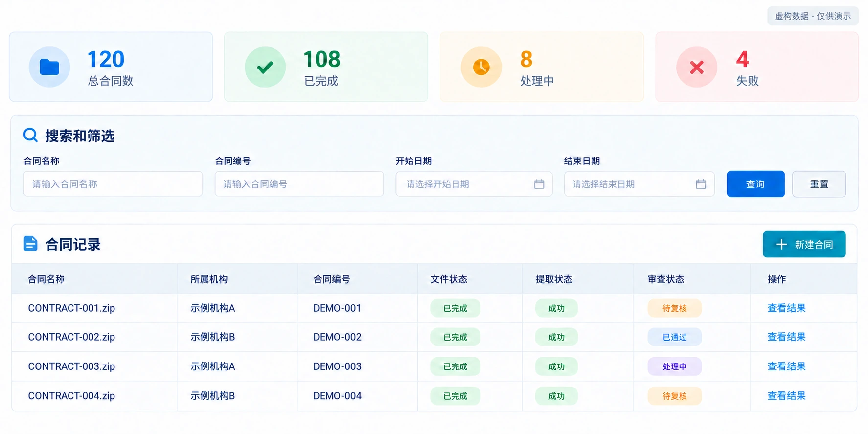This screenshot has height=434, width=868.
Task: Click the 108 已完成 statistic card
Action: [326, 67]
